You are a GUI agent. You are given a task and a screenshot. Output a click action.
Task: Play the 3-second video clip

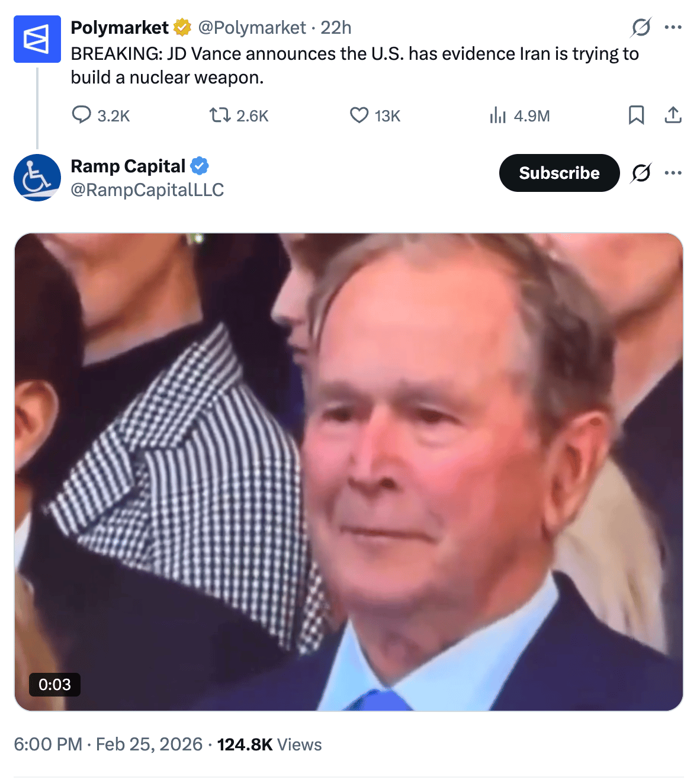tap(349, 471)
